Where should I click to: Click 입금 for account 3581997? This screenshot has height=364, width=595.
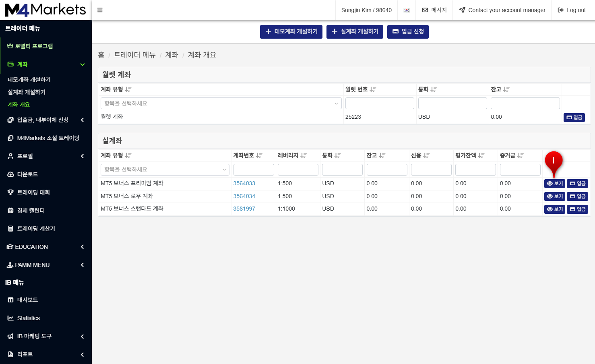point(578,209)
